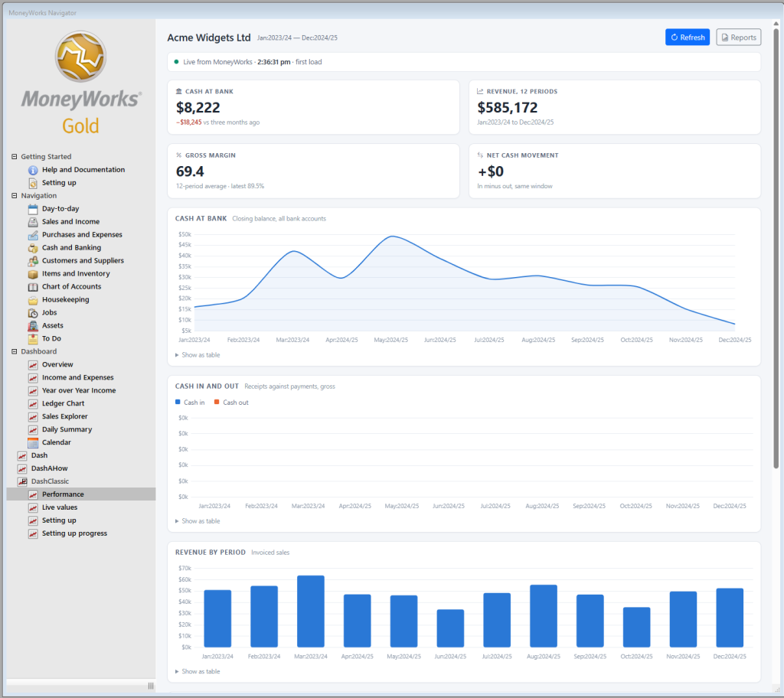The height and width of the screenshot is (698, 784).
Task: Click the sidebar splitter grip handle
Action: click(151, 686)
